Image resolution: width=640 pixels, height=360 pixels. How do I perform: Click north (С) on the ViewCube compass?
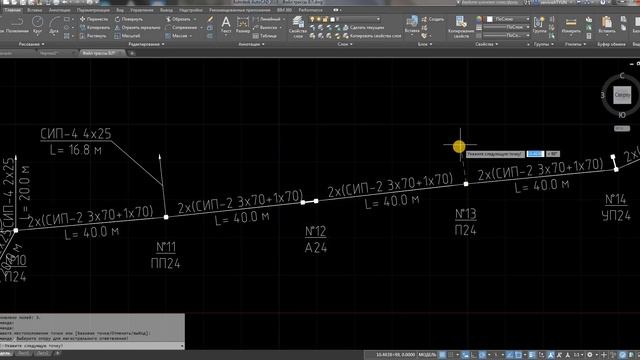(x=622, y=76)
